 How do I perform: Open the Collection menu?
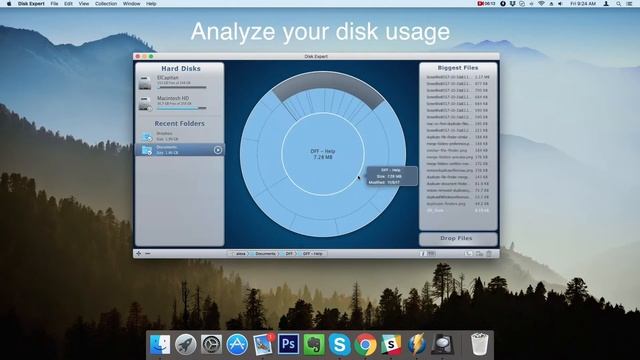(x=106, y=4)
